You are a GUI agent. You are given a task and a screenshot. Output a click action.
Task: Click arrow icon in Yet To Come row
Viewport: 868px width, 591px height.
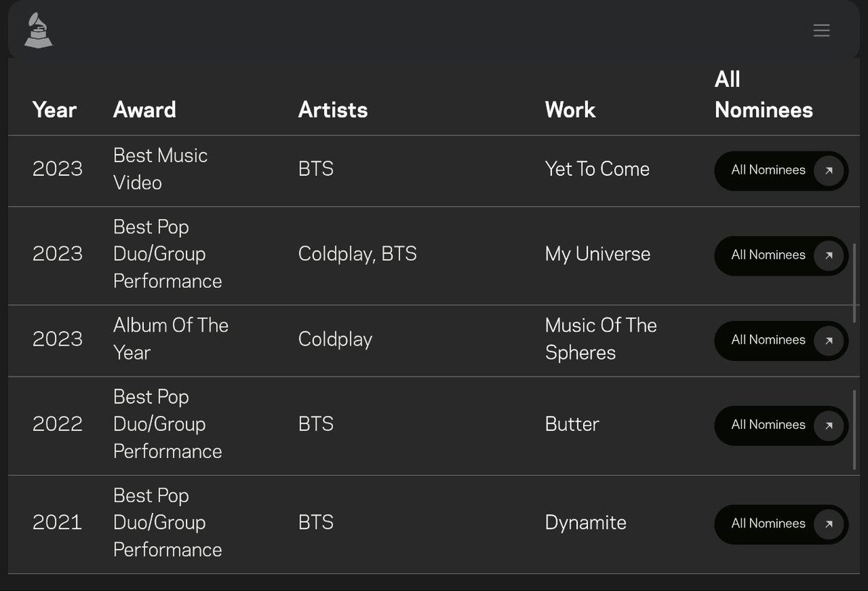coord(829,171)
